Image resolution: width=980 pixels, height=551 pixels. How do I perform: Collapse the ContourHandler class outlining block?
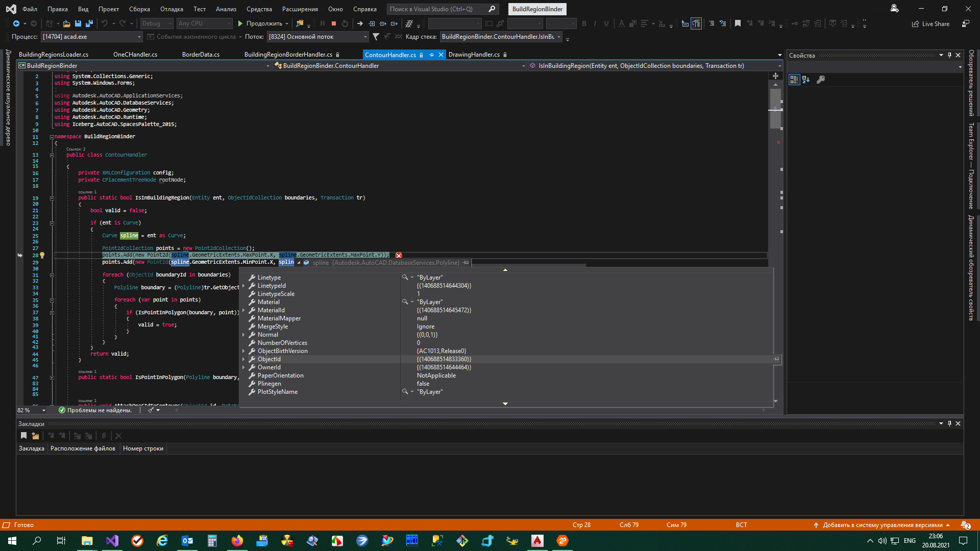(52, 155)
